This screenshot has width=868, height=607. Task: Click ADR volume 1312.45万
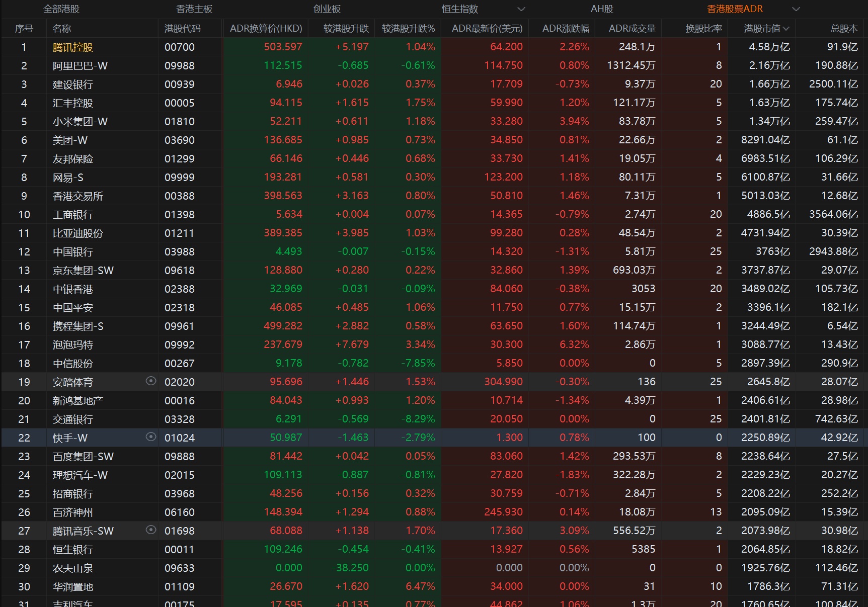(x=631, y=65)
